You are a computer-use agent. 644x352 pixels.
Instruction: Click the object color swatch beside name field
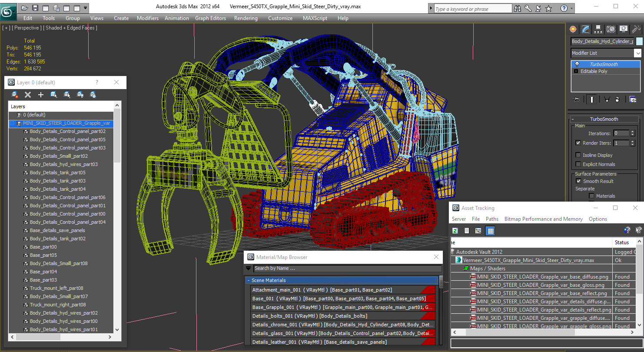[639, 41]
